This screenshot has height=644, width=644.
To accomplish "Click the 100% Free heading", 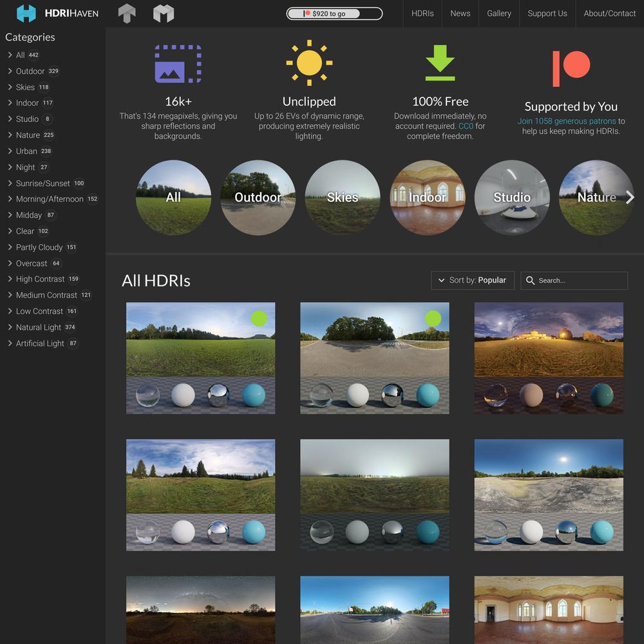I will pos(440,102).
